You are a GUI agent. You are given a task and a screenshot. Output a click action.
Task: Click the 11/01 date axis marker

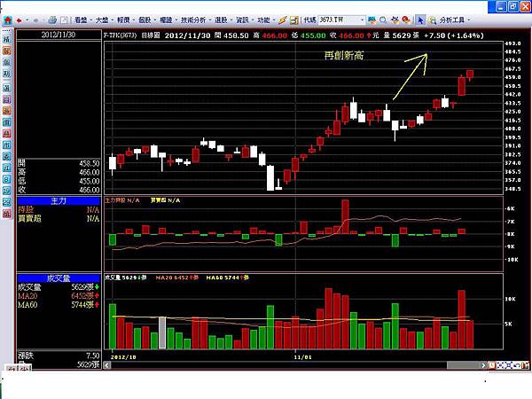[302, 357]
